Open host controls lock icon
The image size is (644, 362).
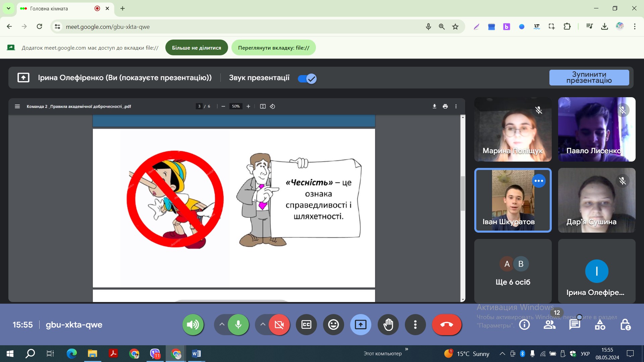tap(625, 324)
